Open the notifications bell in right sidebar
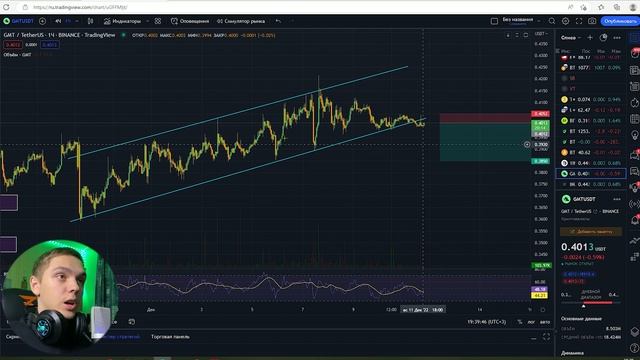Image resolution: width=640 pixels, height=360 pixels. click(634, 220)
